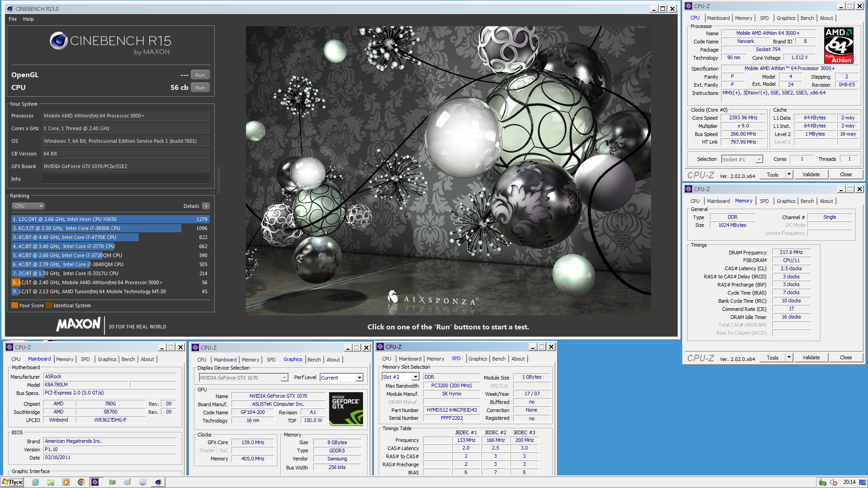Switch to Mainboard tab in top-right CPU-Z

click(x=718, y=18)
